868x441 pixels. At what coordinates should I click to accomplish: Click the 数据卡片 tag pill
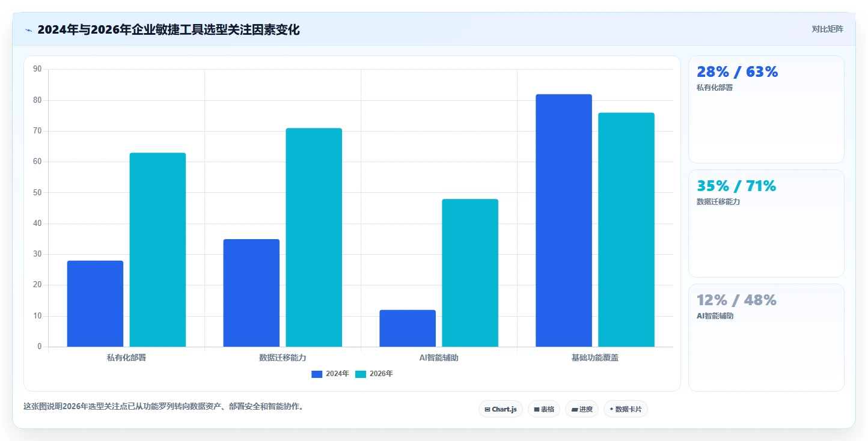[626, 409]
